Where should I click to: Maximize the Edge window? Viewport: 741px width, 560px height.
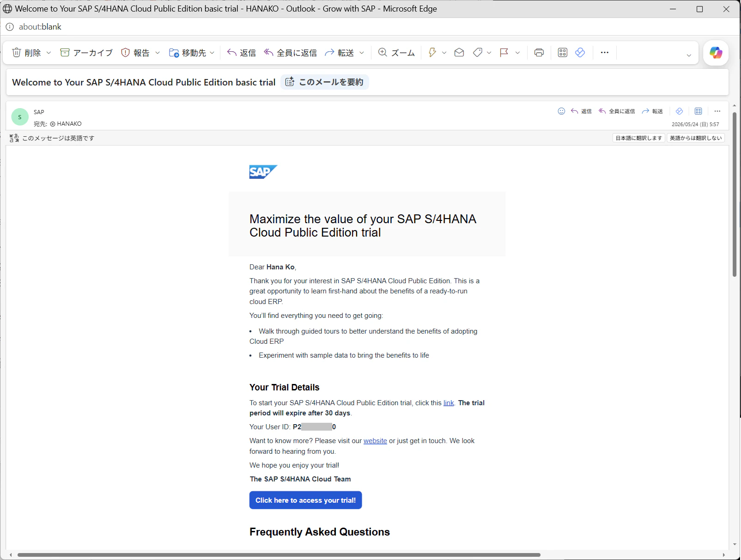[x=700, y=9]
